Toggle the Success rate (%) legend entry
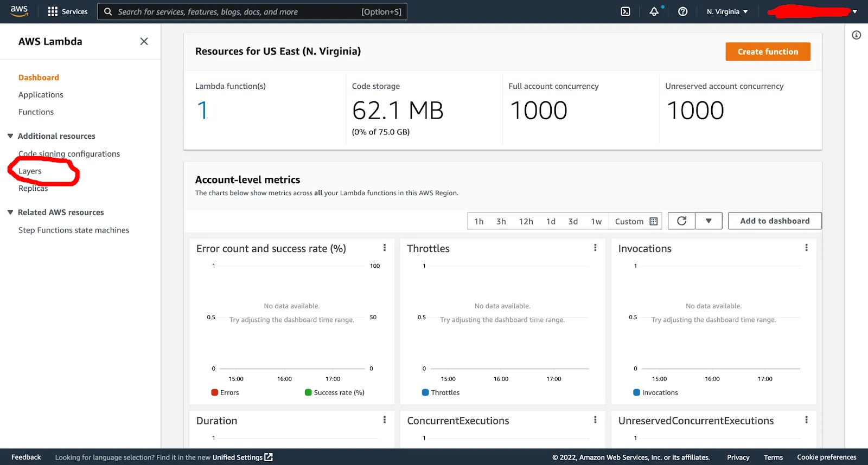 [x=335, y=393]
